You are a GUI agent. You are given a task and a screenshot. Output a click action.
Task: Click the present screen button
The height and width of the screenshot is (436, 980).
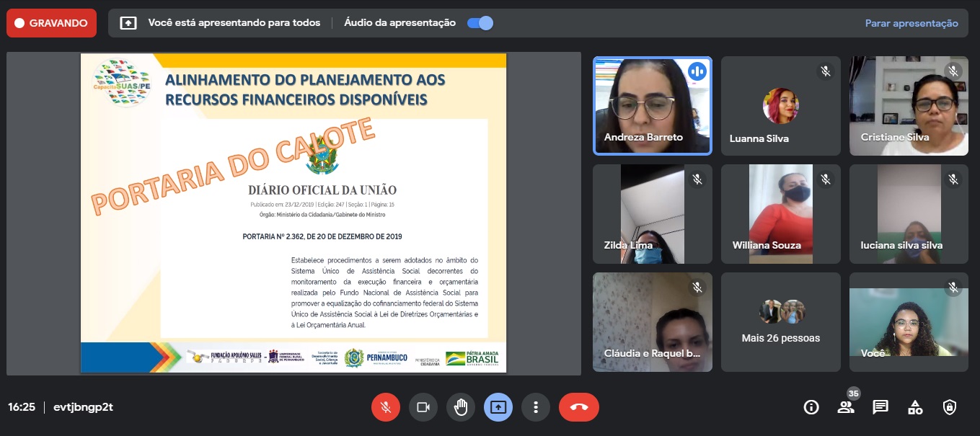click(x=498, y=407)
